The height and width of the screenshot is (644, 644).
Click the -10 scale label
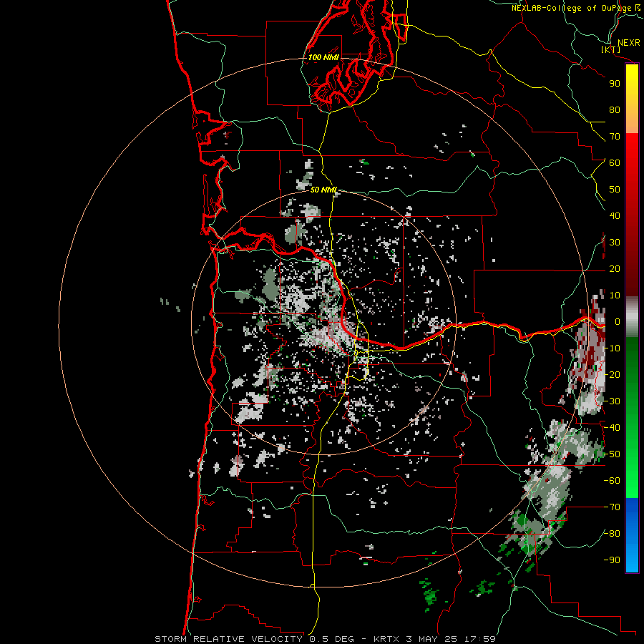click(x=612, y=348)
